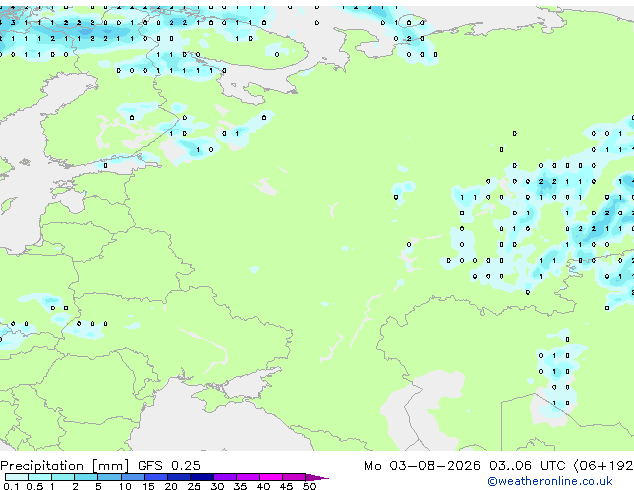The height and width of the screenshot is (490, 634).
Task: Click the 10–15 mm legend swatch
Action: (x=132, y=477)
